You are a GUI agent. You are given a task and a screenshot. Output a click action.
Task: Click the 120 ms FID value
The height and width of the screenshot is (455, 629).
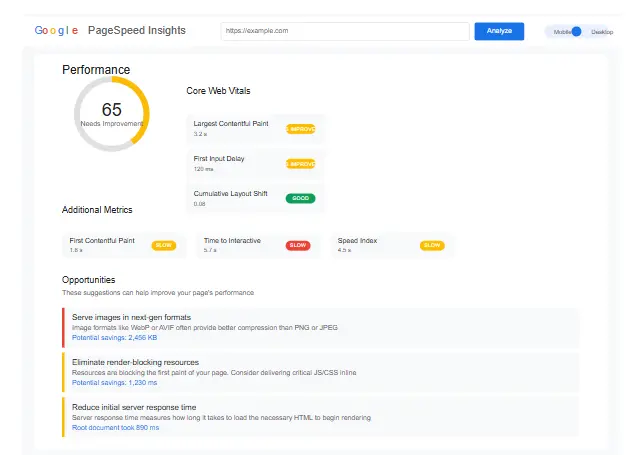pyautogui.click(x=203, y=169)
